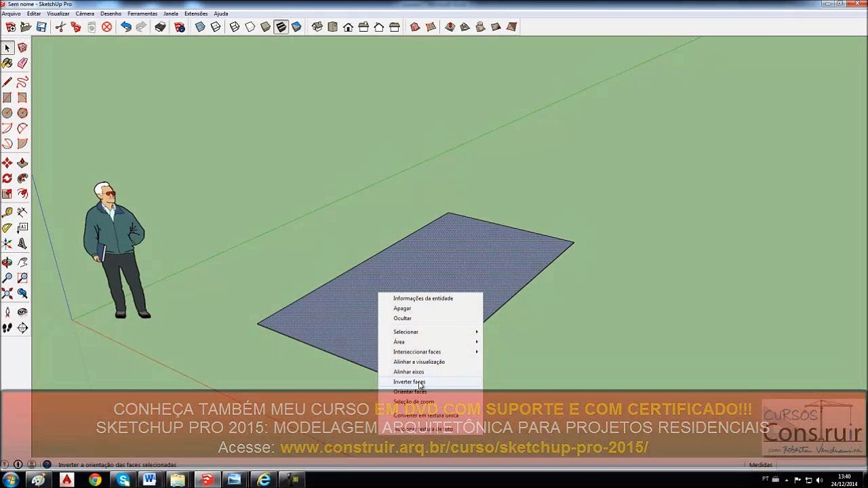
Task: Save the model with the floppy icon
Action: [x=41, y=27]
